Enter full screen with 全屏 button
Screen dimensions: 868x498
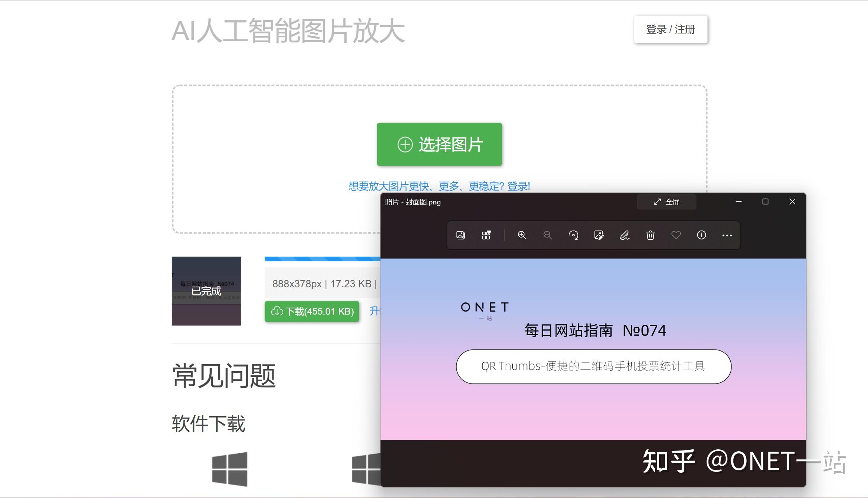(666, 202)
